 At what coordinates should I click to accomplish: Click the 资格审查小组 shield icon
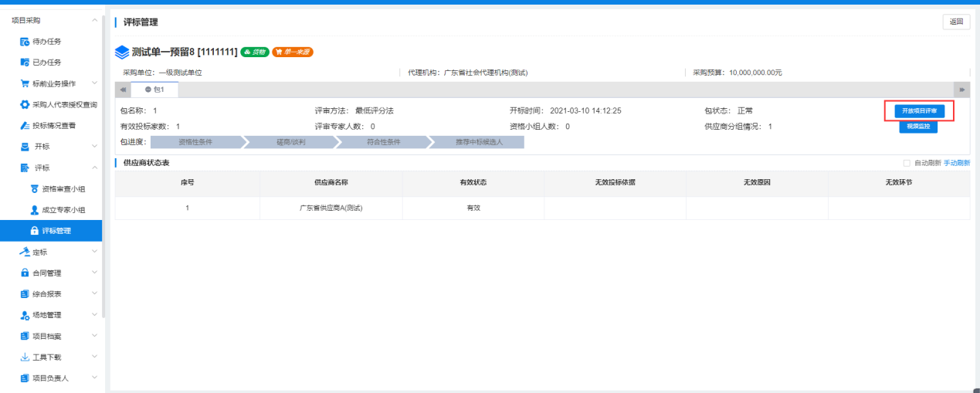click(x=35, y=188)
